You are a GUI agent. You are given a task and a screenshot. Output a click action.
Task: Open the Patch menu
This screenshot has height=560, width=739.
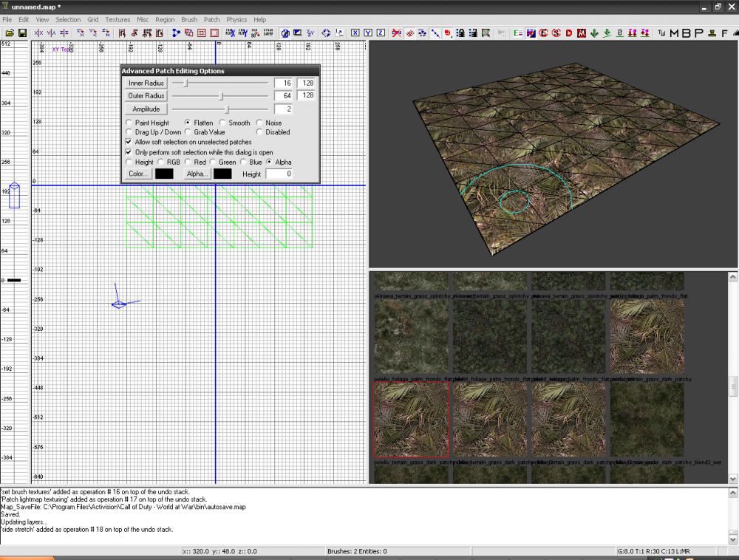point(211,20)
